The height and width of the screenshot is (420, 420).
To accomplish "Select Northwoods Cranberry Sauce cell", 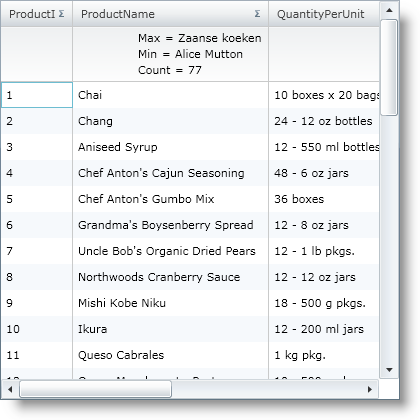I will pyautogui.click(x=171, y=277).
